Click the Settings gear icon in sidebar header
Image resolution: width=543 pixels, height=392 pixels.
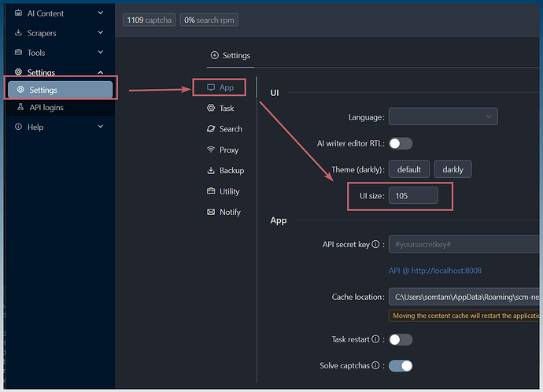tap(18, 72)
